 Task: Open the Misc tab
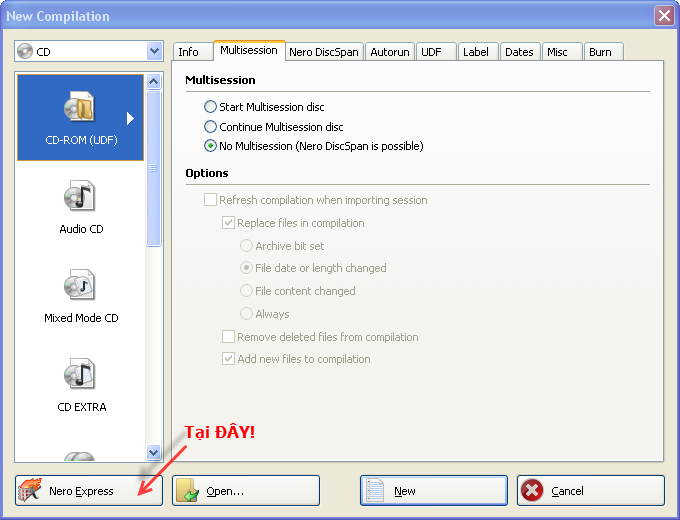click(x=562, y=52)
